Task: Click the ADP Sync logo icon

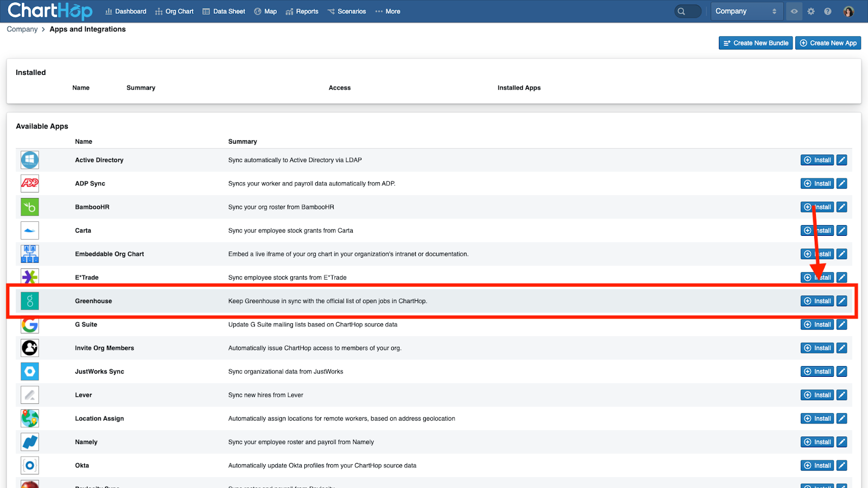Action: tap(30, 183)
